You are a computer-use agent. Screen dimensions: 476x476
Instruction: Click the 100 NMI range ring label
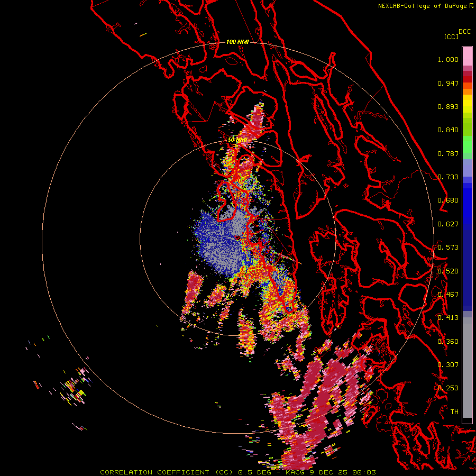tap(237, 42)
